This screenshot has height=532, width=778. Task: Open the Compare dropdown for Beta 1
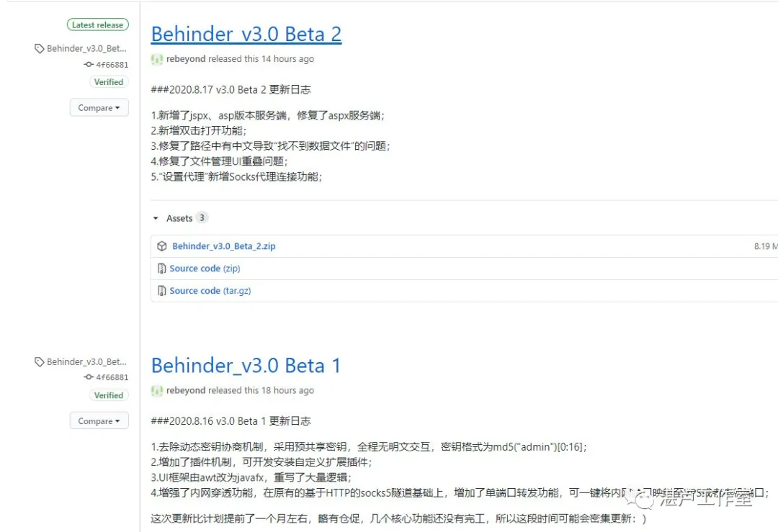tap(99, 421)
